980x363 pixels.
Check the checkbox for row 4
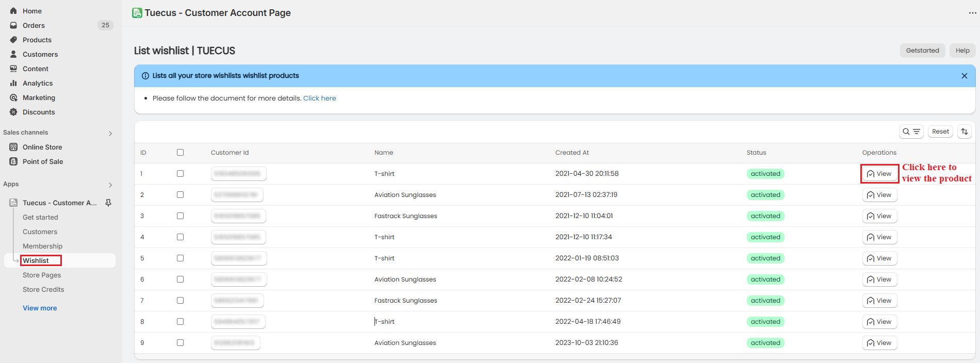coord(180,237)
